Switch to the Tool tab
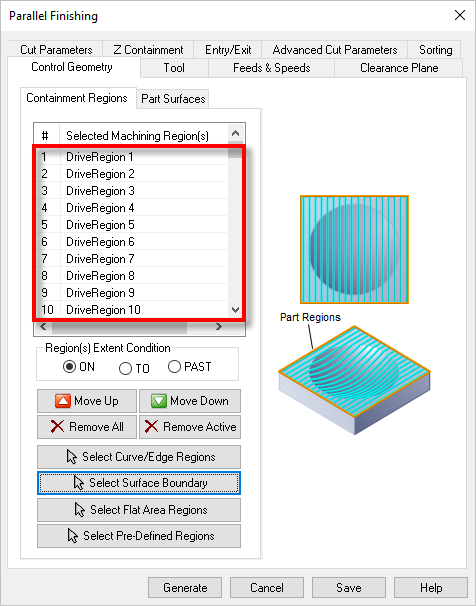Image resolution: width=476 pixels, height=606 pixels. click(174, 68)
